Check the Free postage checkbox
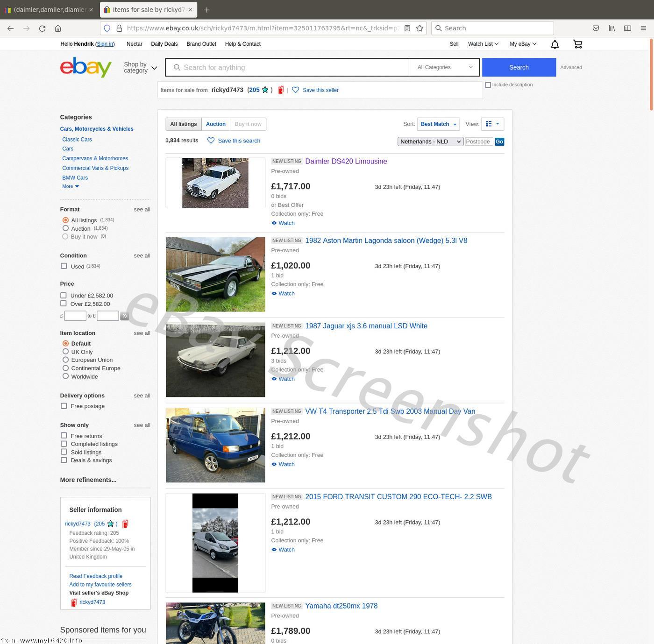This screenshot has width=654, height=644. point(64,406)
